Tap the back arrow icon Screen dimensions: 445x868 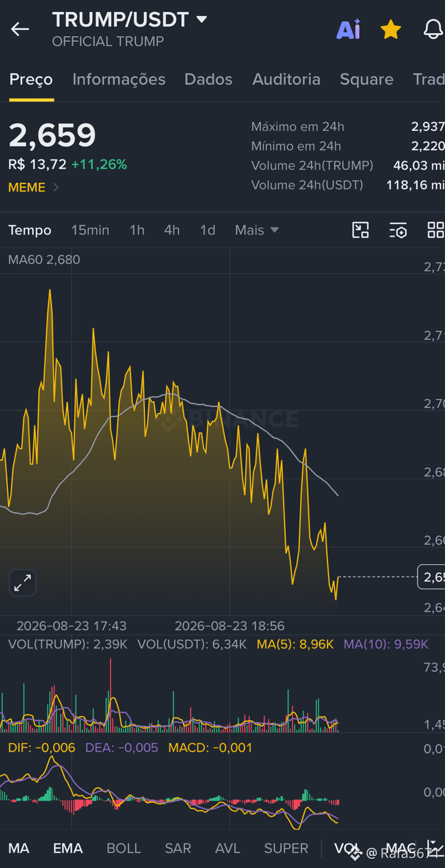(x=20, y=29)
